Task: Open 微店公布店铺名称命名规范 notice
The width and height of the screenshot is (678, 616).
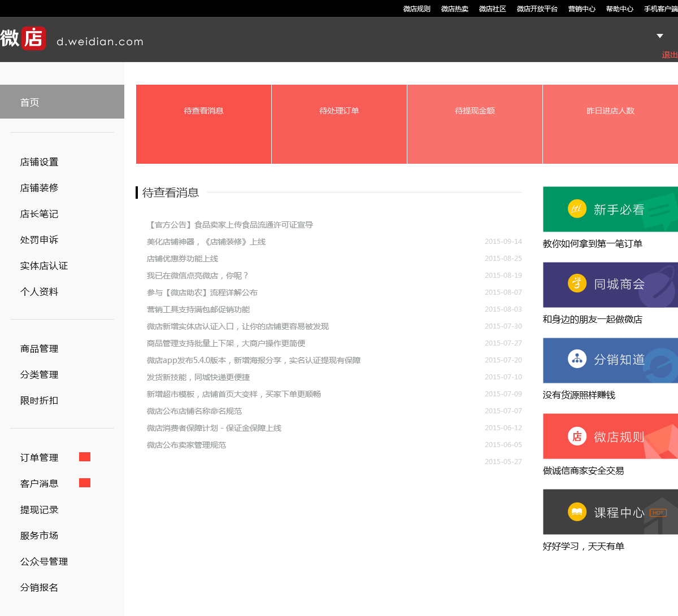Action: pos(194,411)
